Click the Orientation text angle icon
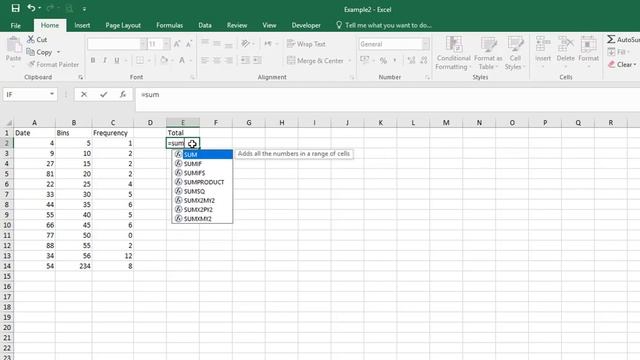640x360 pixels. 245,43
